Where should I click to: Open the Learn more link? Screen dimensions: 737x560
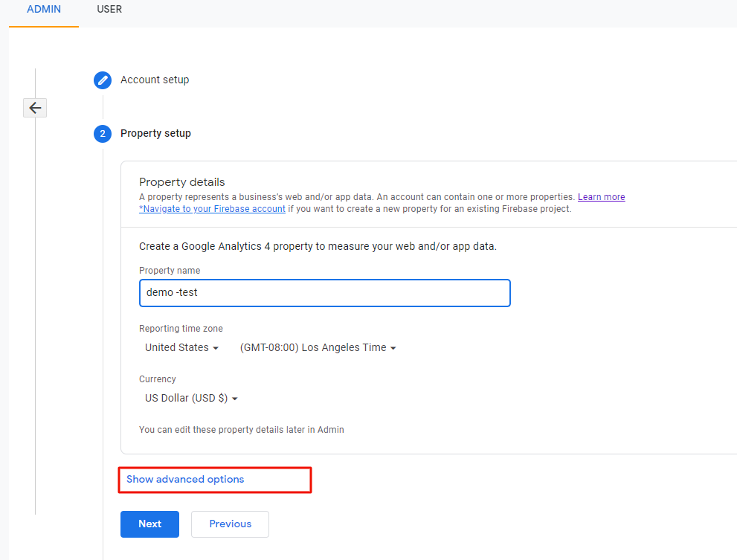tap(601, 197)
